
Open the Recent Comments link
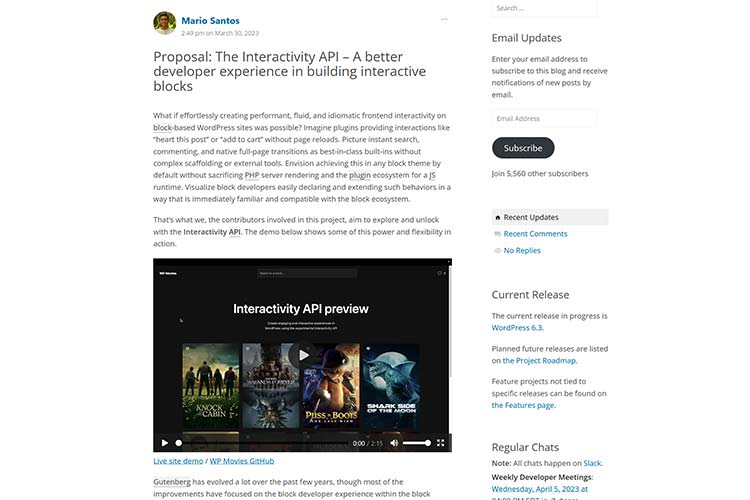[535, 234]
